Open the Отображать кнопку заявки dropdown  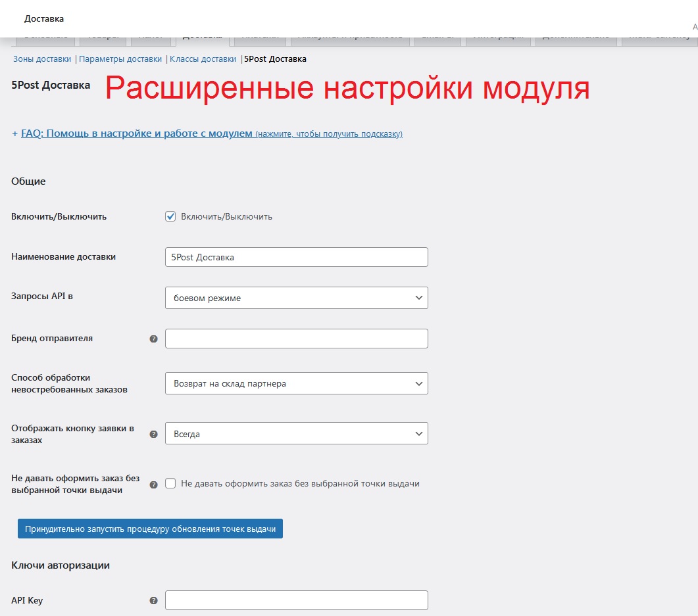296,434
